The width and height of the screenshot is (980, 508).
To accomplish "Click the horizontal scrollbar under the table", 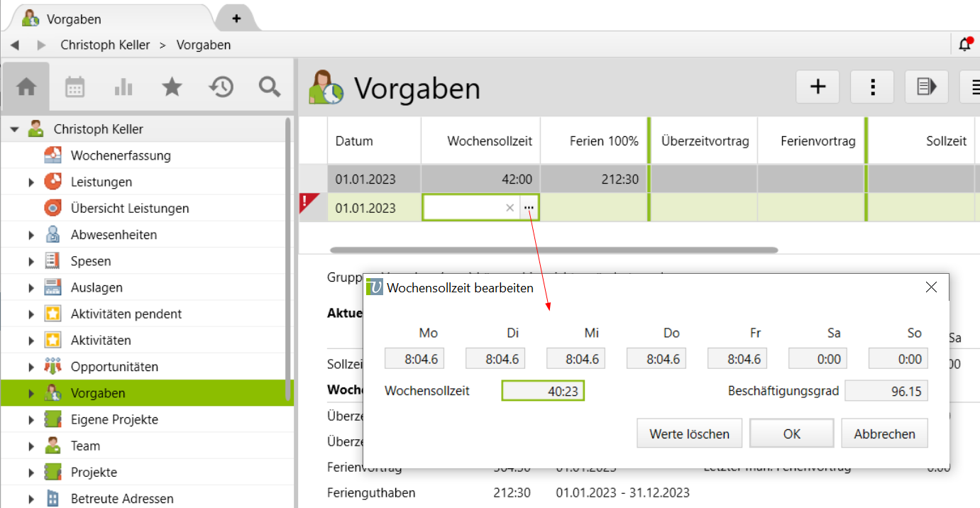I will [554, 250].
